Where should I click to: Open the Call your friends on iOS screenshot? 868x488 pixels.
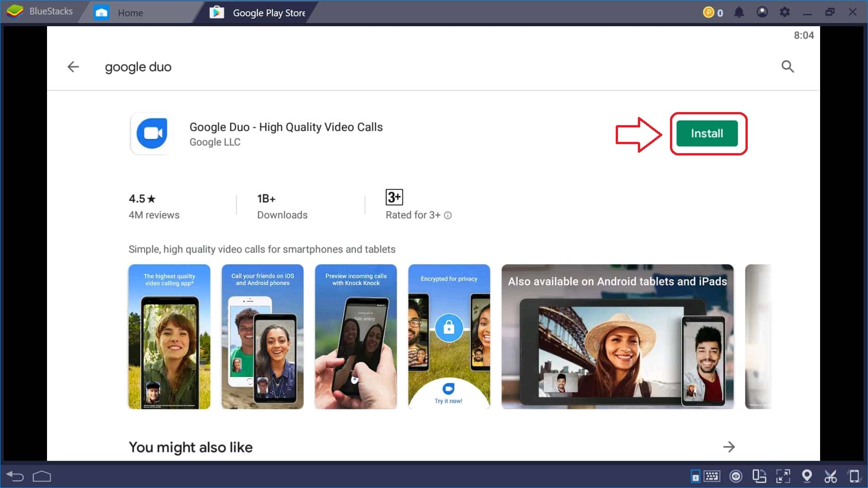[x=263, y=337]
